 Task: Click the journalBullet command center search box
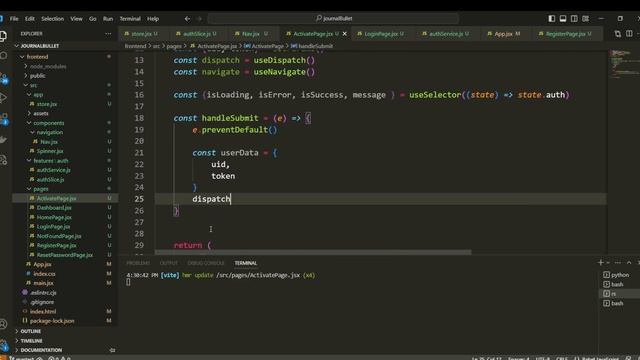333,19
